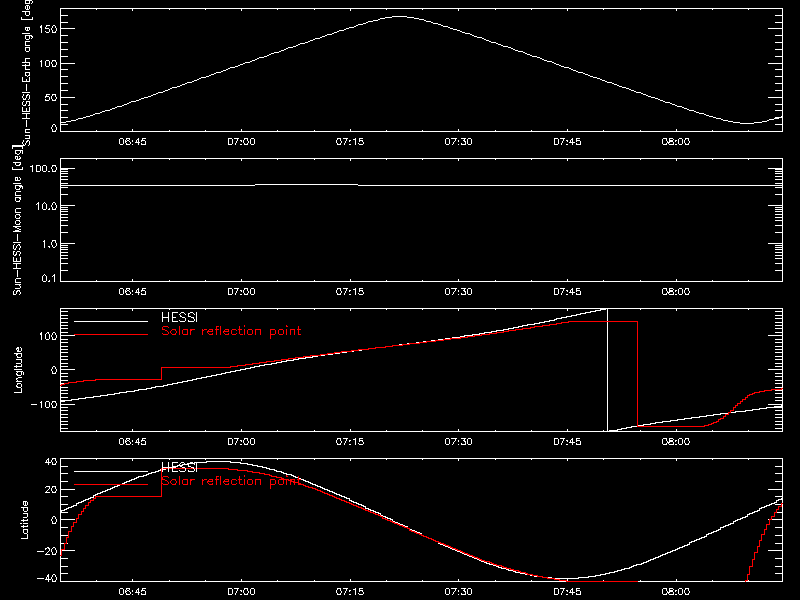
Task: Click the -100 tick on the Longitude plot
Action: pos(44,404)
